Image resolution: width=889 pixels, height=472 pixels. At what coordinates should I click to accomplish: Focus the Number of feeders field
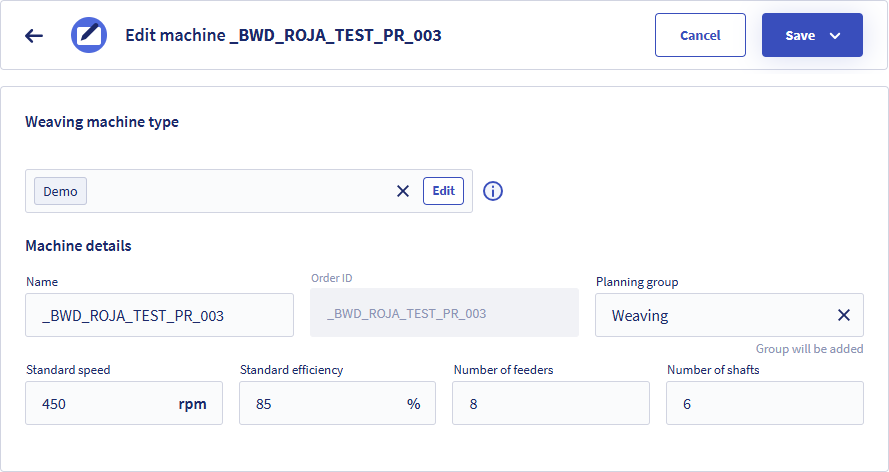551,403
